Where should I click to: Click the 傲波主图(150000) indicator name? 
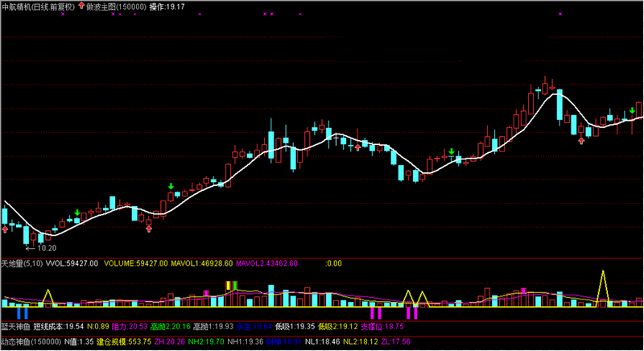coord(116,6)
